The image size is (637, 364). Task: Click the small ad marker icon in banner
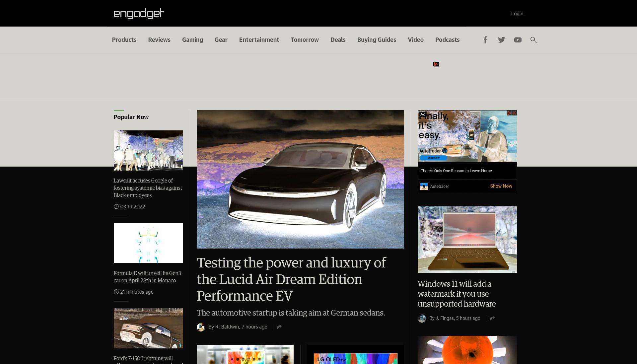436,64
